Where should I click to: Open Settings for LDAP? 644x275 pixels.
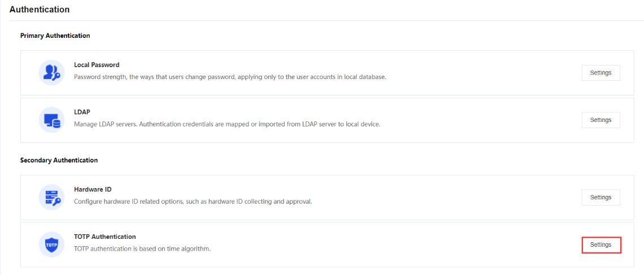click(601, 120)
